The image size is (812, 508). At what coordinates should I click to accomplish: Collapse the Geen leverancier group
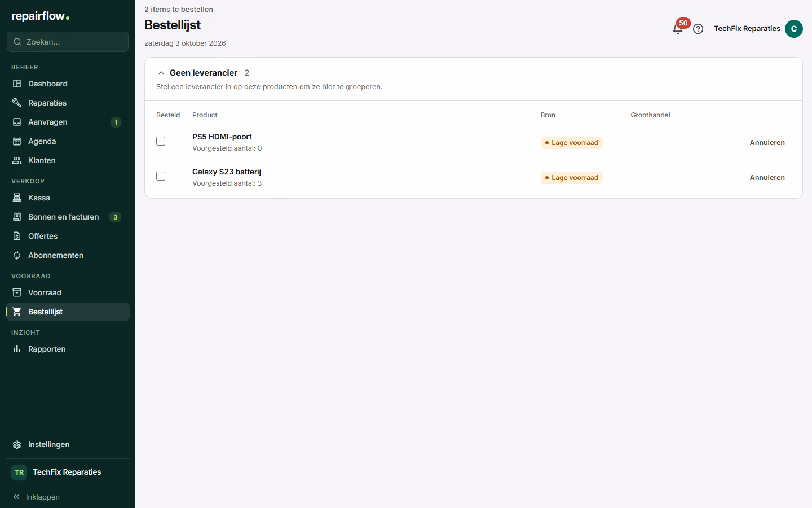tap(161, 73)
